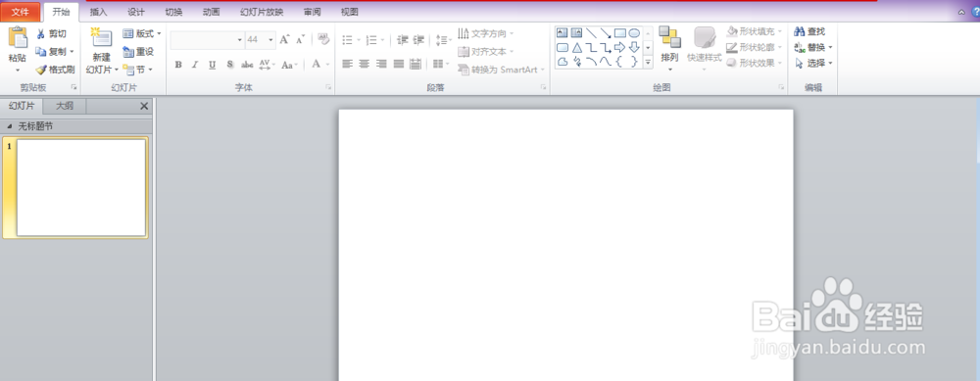This screenshot has height=381, width=980.
Task: Toggle Bold formatting
Action: pos(178,65)
